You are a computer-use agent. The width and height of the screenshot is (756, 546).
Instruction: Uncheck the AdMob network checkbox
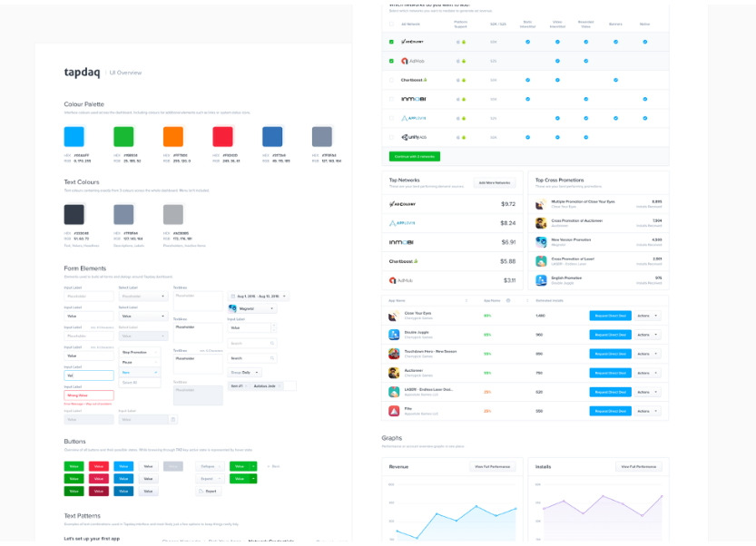pyautogui.click(x=391, y=61)
